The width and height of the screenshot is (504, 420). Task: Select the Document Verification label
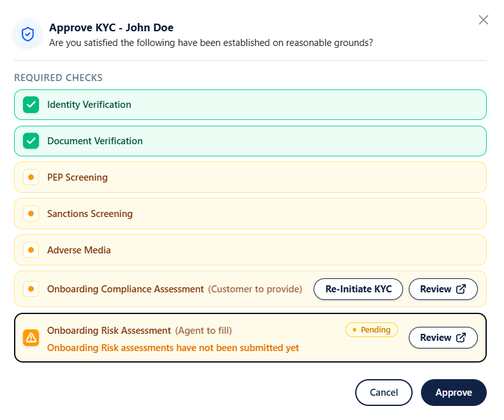pyautogui.click(x=95, y=141)
